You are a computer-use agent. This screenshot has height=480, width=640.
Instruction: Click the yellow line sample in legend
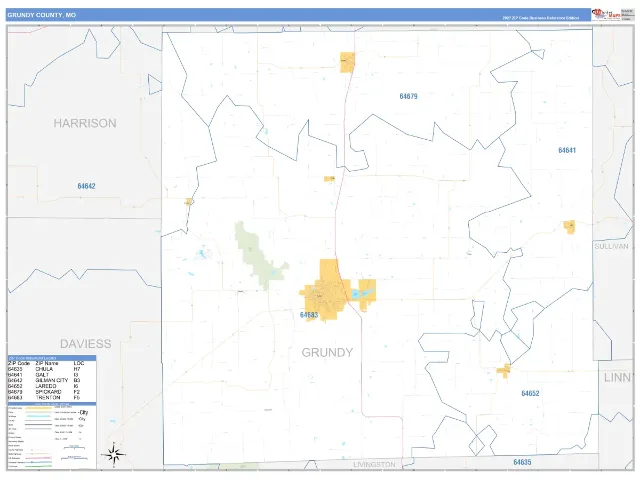(x=38, y=408)
